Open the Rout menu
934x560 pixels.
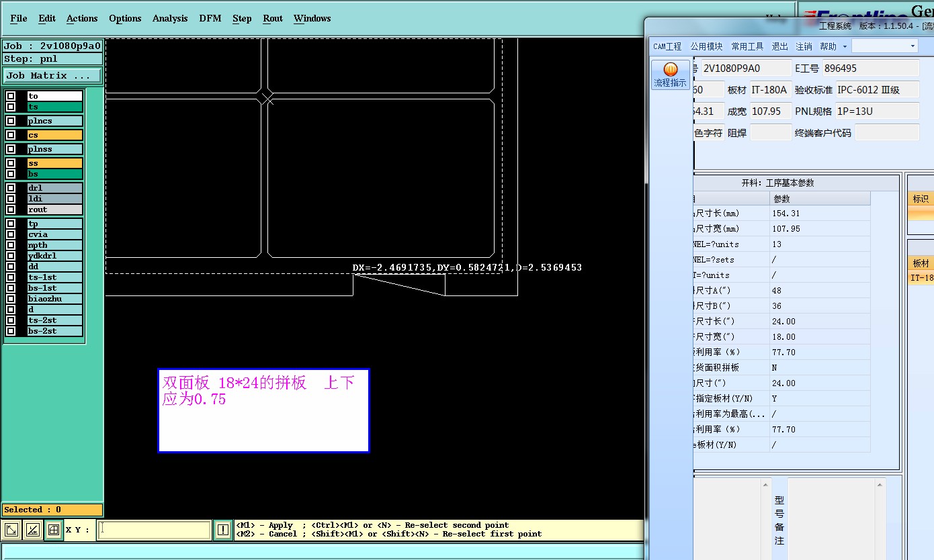[x=273, y=18]
